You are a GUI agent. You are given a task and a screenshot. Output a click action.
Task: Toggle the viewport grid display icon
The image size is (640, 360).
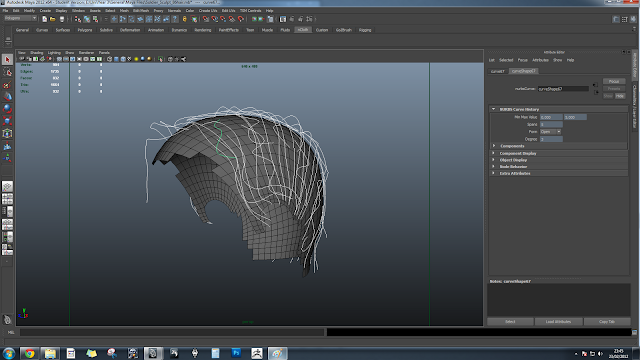coord(59,59)
